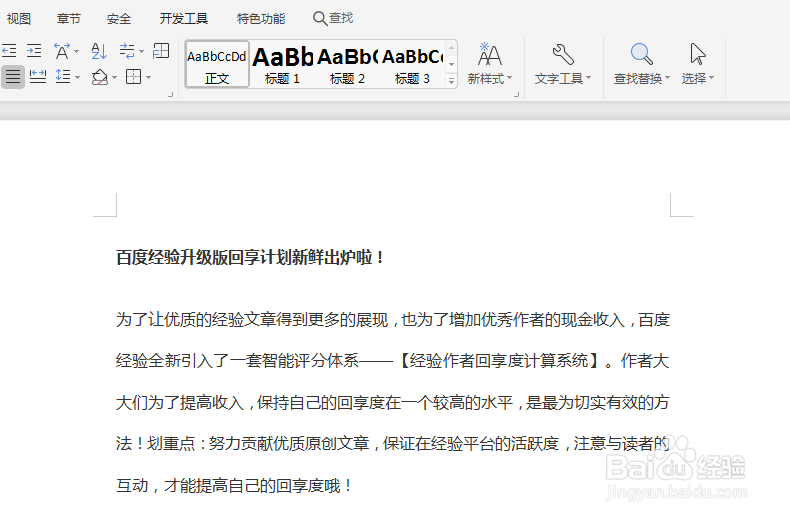This screenshot has width=790, height=519.
Task: Click the line 互动，才能提高自己的回享度哦
Action: tap(234, 485)
